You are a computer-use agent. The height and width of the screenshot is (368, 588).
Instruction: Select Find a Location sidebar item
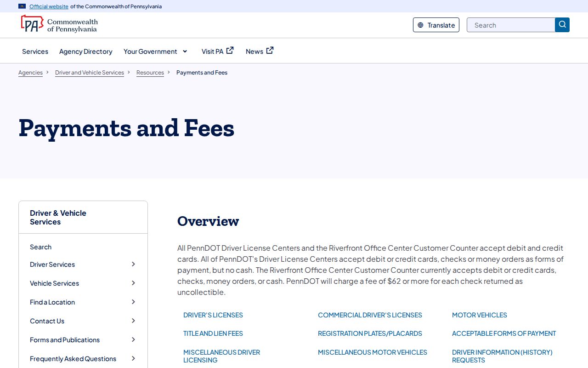(52, 302)
